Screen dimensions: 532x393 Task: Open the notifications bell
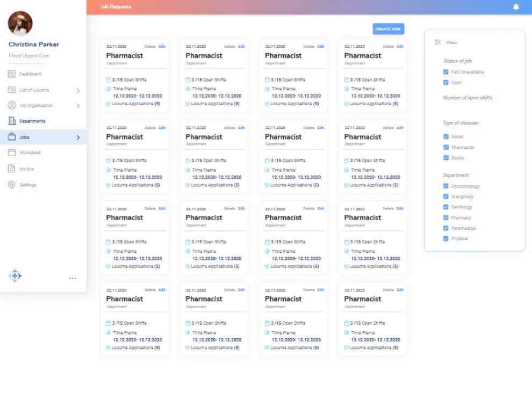(x=516, y=7)
